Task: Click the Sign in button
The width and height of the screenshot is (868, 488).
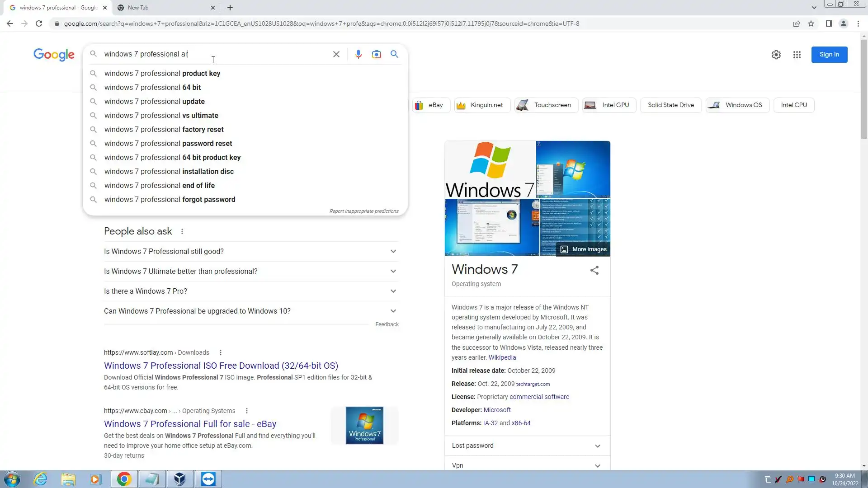Action: click(829, 55)
